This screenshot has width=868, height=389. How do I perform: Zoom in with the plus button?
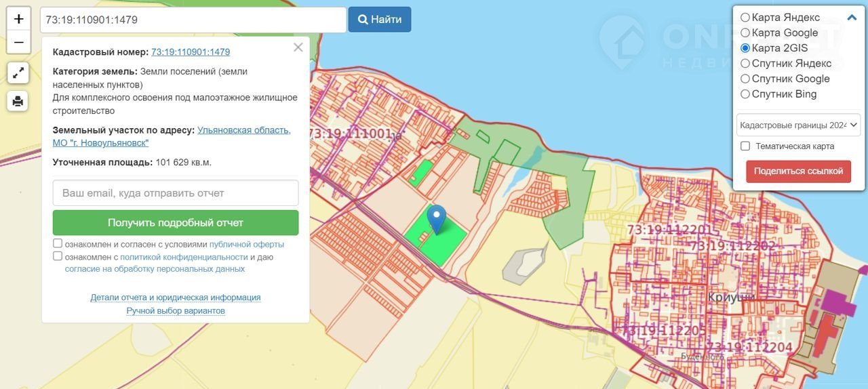(x=18, y=19)
